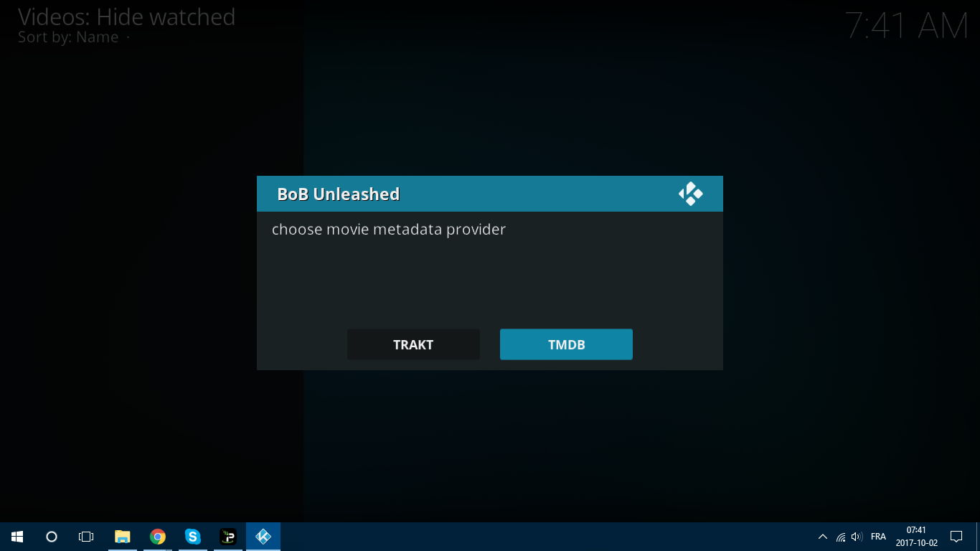Choose TRAKT as the metadata provider
The image size is (980, 551).
coord(413,344)
